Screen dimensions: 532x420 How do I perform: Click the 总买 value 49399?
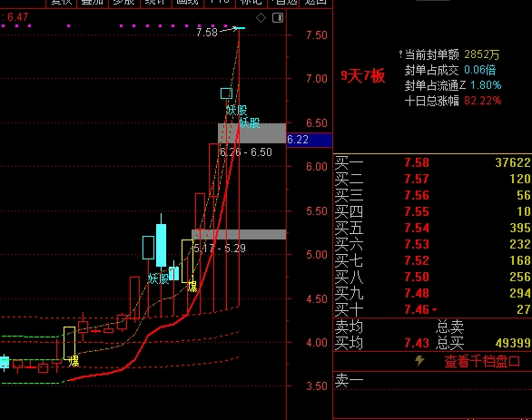(513, 343)
